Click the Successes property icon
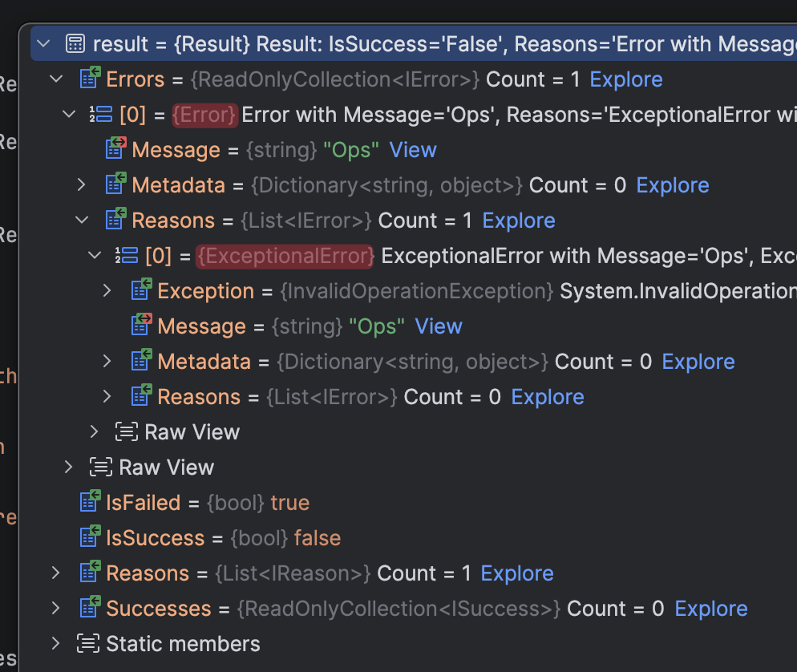 [89, 609]
